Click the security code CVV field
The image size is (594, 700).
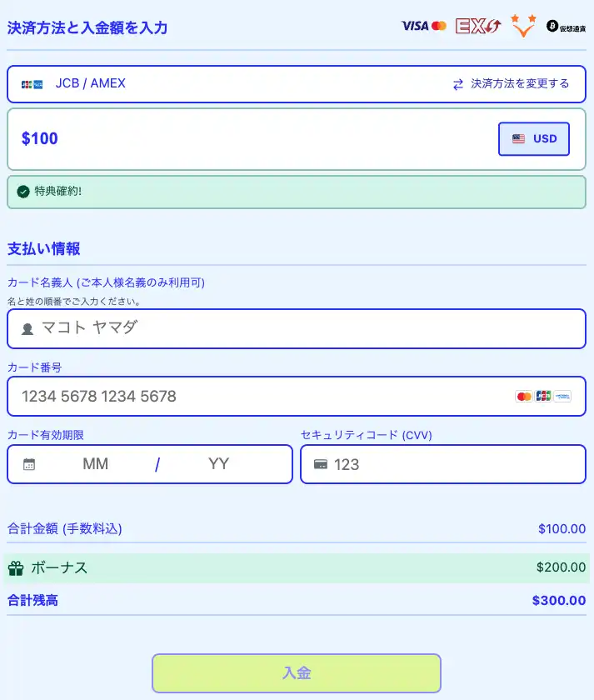click(454, 465)
